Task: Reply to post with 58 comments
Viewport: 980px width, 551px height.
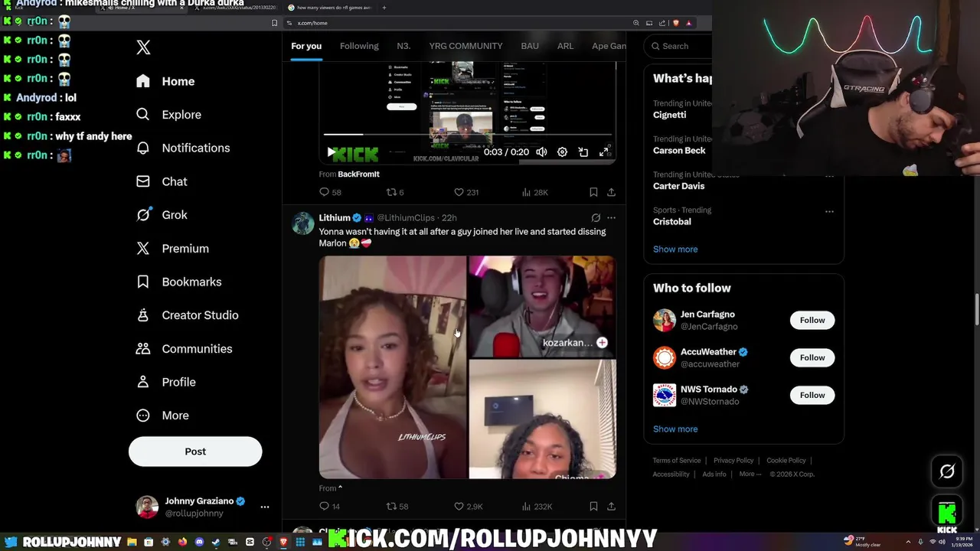Action: 330,192
